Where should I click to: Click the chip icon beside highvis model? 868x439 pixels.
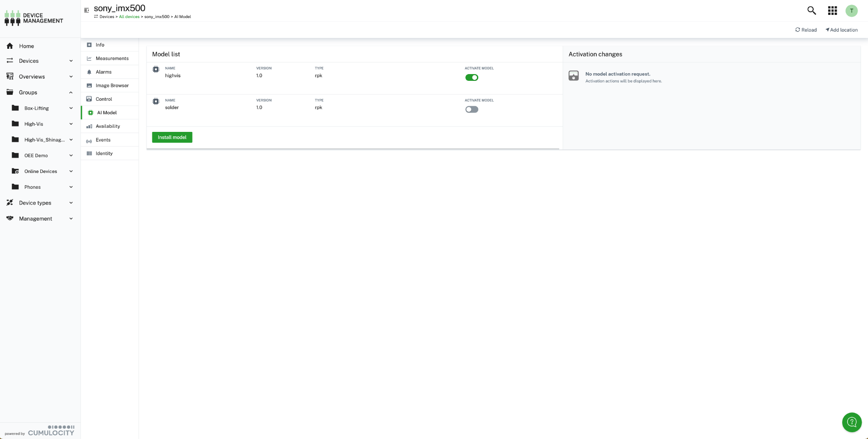[156, 70]
